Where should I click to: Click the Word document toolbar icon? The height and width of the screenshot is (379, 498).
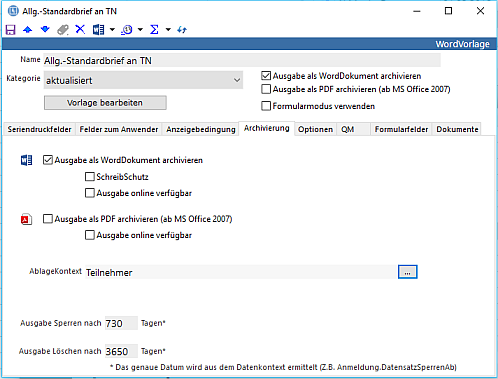click(98, 30)
